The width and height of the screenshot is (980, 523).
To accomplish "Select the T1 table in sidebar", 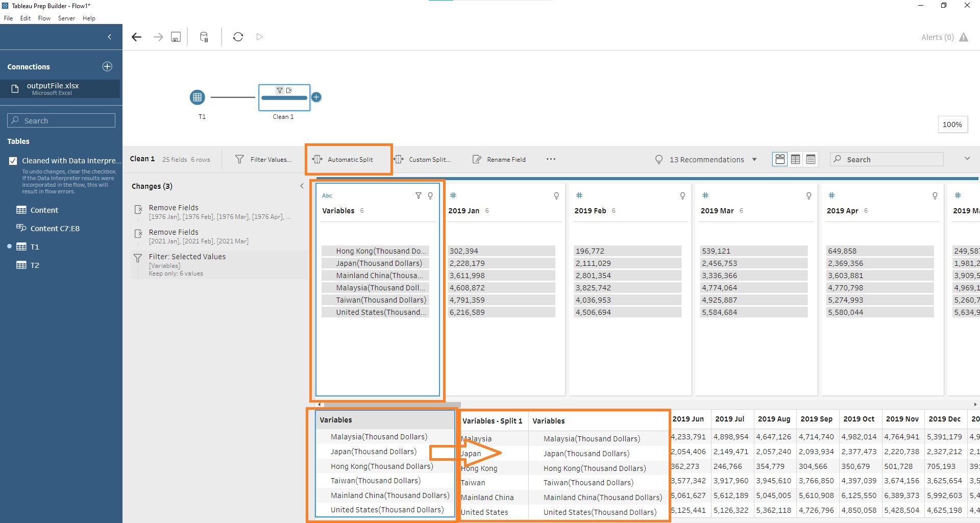I will 28,246.
